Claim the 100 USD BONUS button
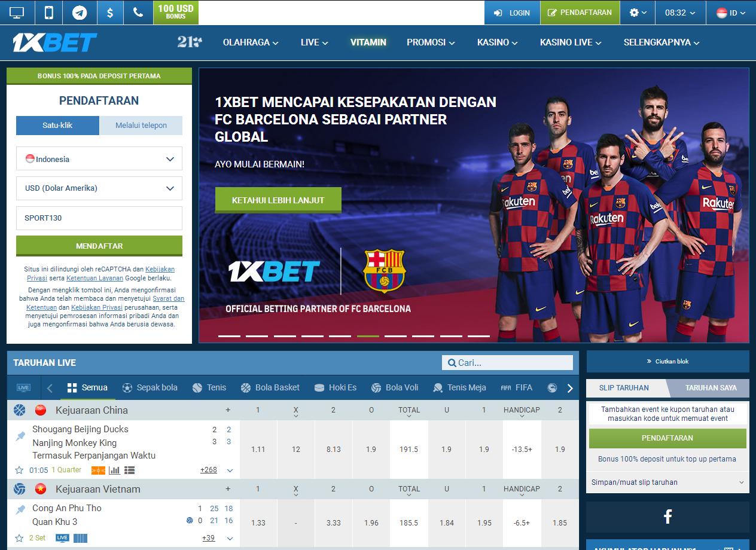 (x=176, y=12)
